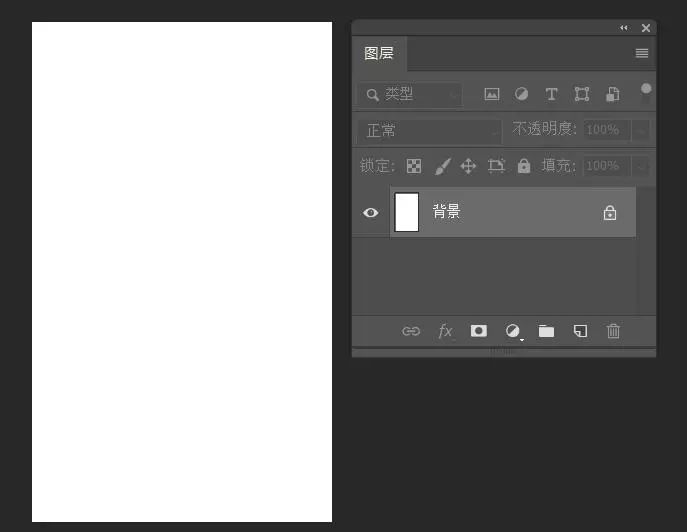This screenshot has height=532, width=687.
Task: Hide the 背景 layer with eye icon
Action: (371, 212)
